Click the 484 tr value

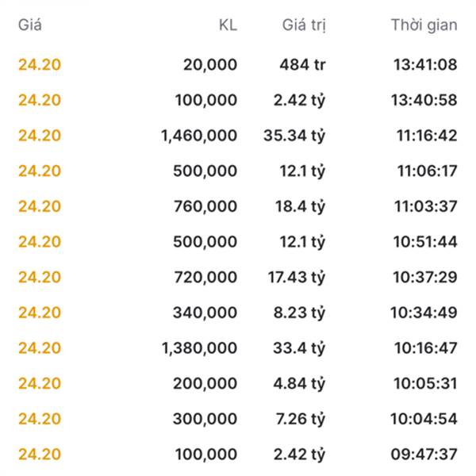tap(302, 65)
